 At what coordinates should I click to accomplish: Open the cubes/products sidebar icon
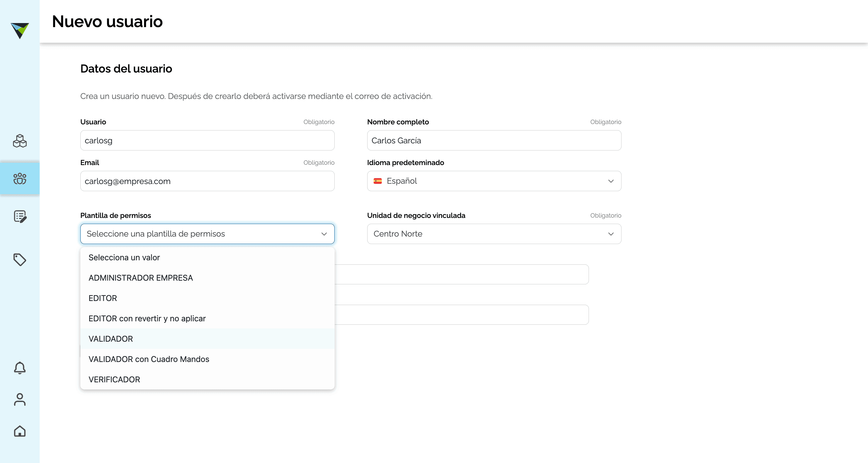pyautogui.click(x=20, y=141)
